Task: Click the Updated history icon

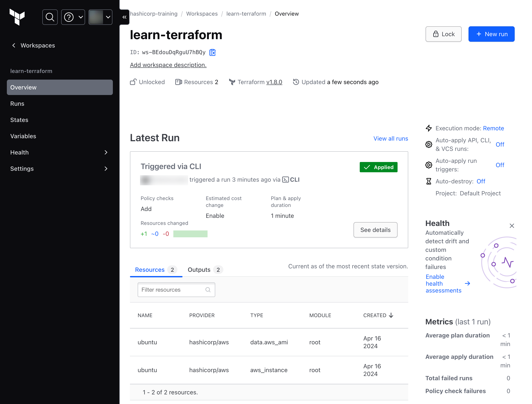Action: point(296,82)
